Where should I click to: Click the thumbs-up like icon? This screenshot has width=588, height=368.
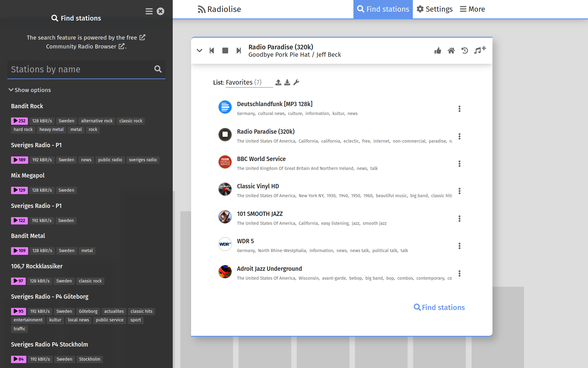click(x=438, y=51)
